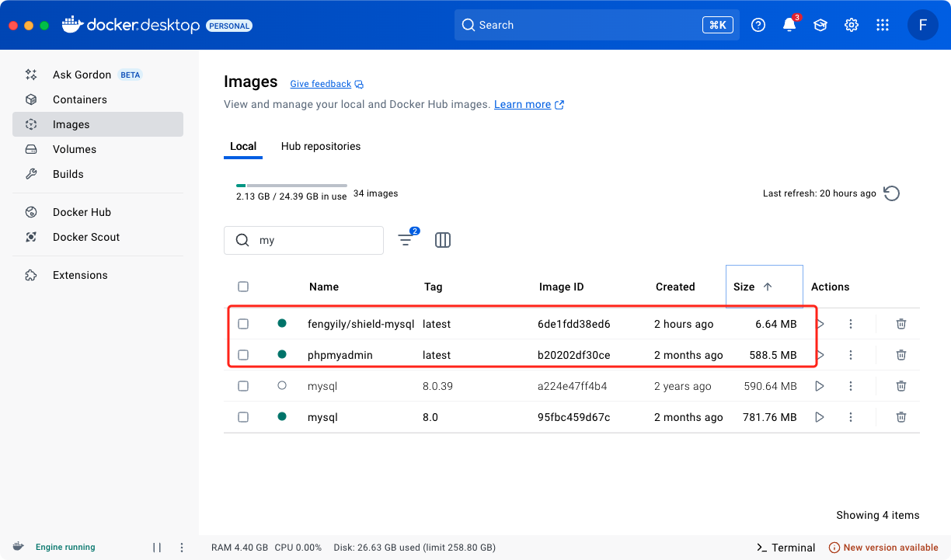This screenshot has height=560, width=951.
Task: Sort by the Name column header
Action: pos(324,287)
